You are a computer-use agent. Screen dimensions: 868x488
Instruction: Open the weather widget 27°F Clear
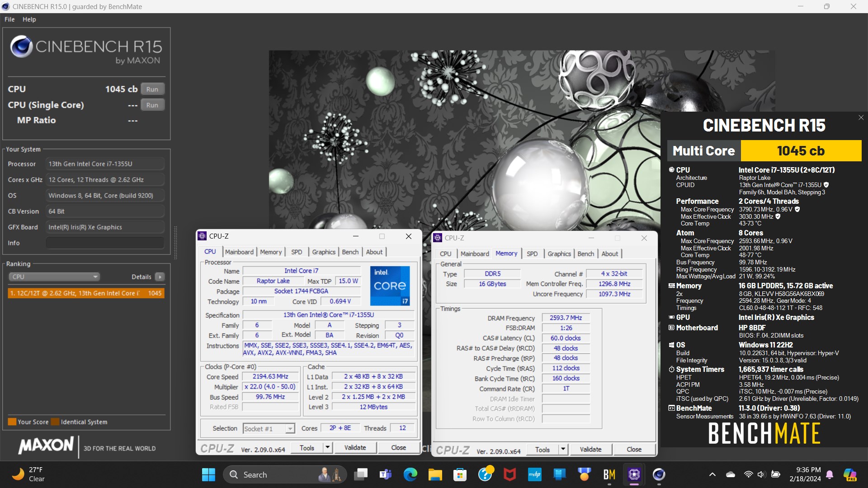tap(29, 474)
